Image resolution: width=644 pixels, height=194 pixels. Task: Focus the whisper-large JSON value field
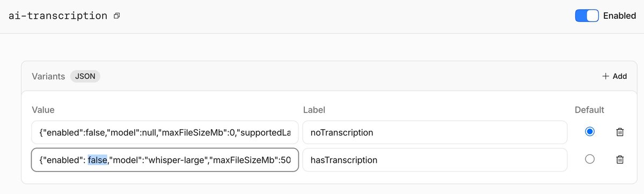coord(165,160)
